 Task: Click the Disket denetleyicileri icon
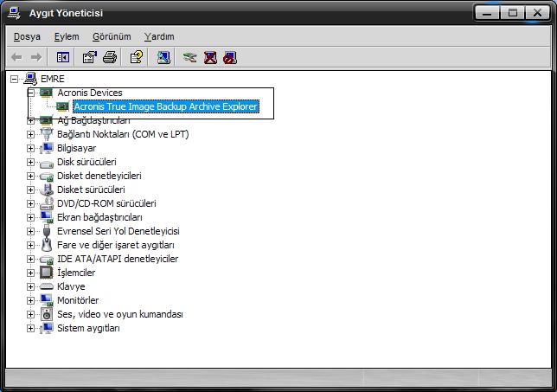tap(46, 177)
